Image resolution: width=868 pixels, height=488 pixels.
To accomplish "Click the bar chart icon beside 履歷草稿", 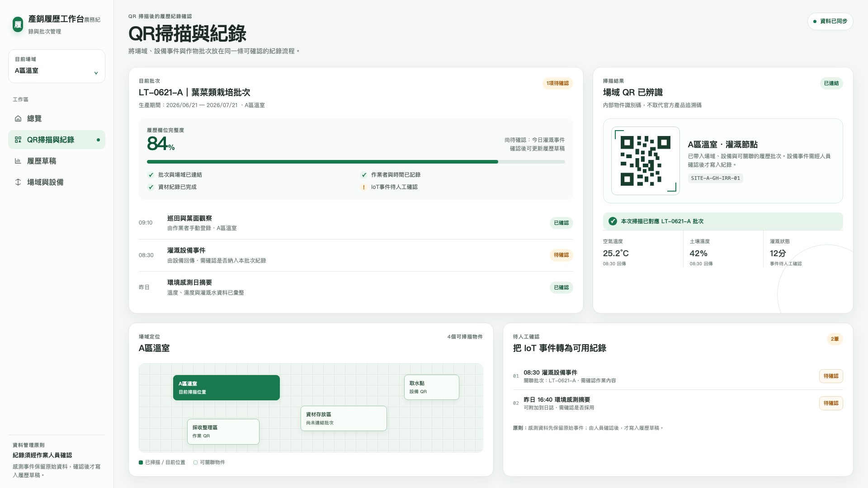I will click(18, 161).
